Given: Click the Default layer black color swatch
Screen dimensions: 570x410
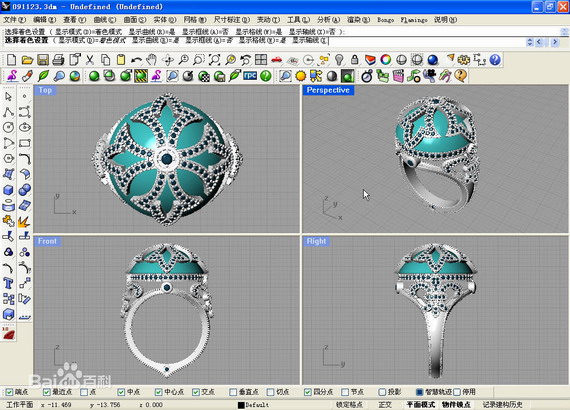Looking at the screenshot, I should [241, 405].
